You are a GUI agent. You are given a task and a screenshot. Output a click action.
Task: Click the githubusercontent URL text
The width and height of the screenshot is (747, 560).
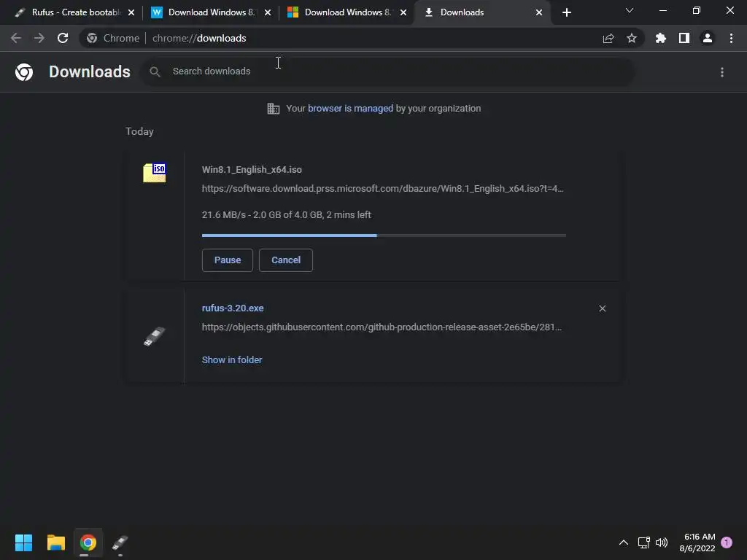coord(382,327)
